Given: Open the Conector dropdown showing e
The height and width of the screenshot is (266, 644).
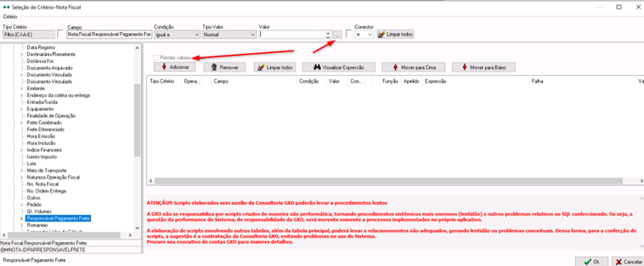Looking at the screenshot, I should [364, 35].
